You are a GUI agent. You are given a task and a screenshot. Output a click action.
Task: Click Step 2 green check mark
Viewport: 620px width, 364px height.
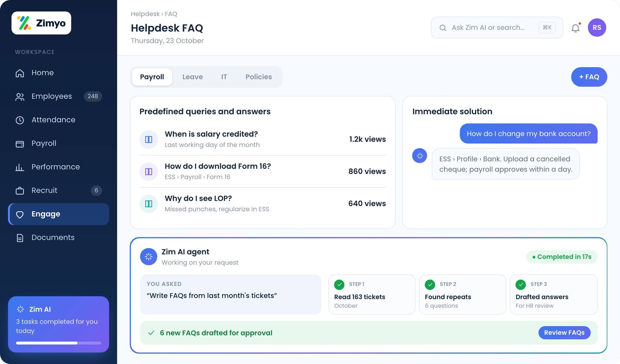[x=430, y=284]
